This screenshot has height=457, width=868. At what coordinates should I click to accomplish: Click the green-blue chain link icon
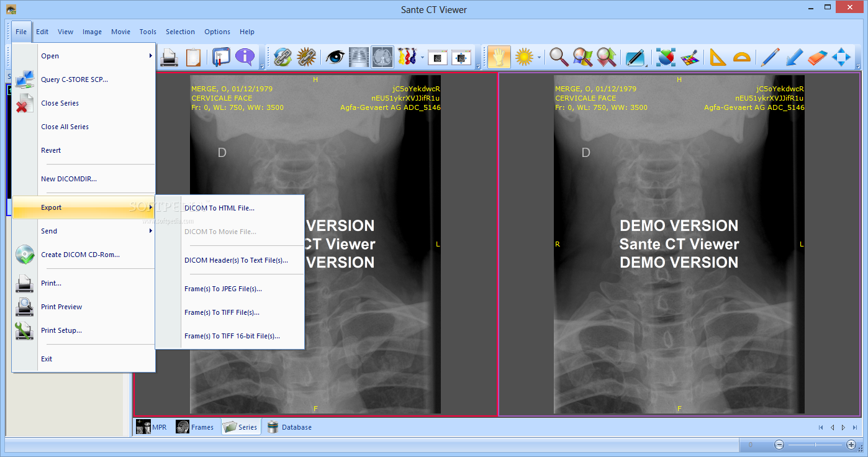283,57
